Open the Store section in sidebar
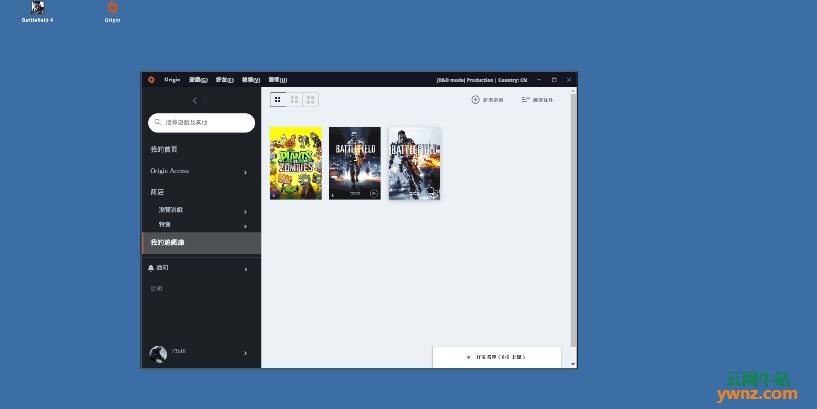 (x=157, y=192)
